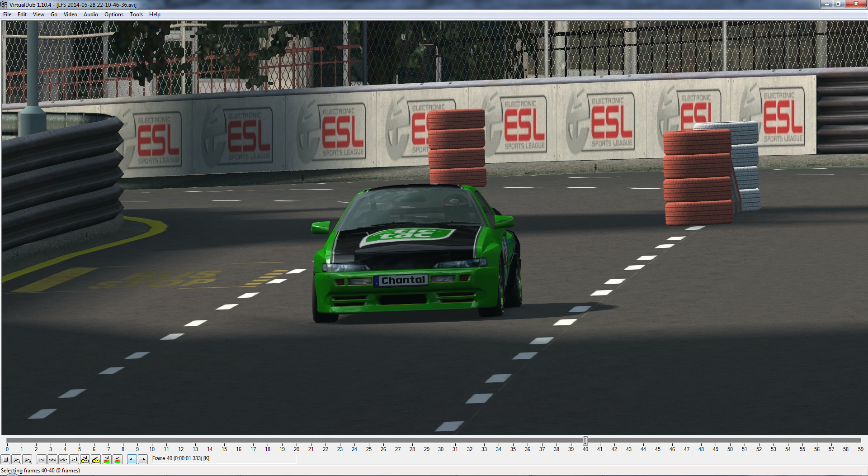Click the frame position text field

[x=223, y=459]
